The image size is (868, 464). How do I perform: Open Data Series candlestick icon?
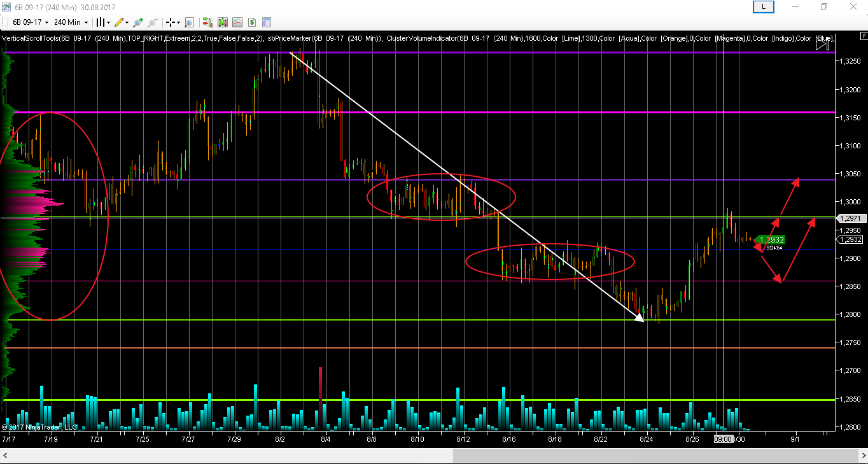click(x=222, y=22)
